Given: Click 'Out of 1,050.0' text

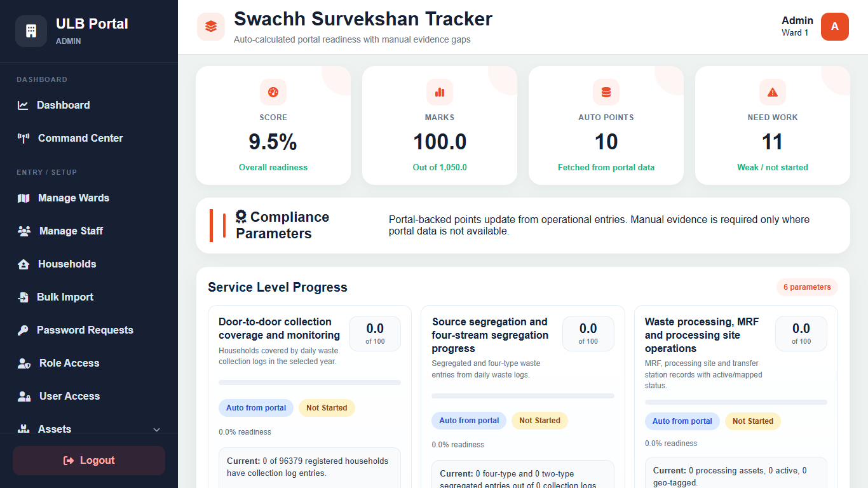Looking at the screenshot, I should [x=440, y=168].
